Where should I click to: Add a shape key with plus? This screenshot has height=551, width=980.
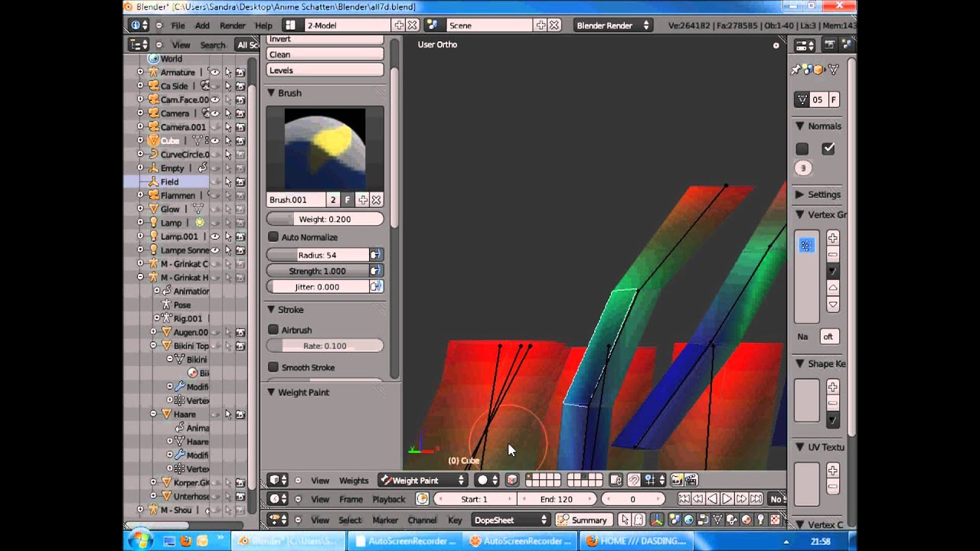pos(833,387)
